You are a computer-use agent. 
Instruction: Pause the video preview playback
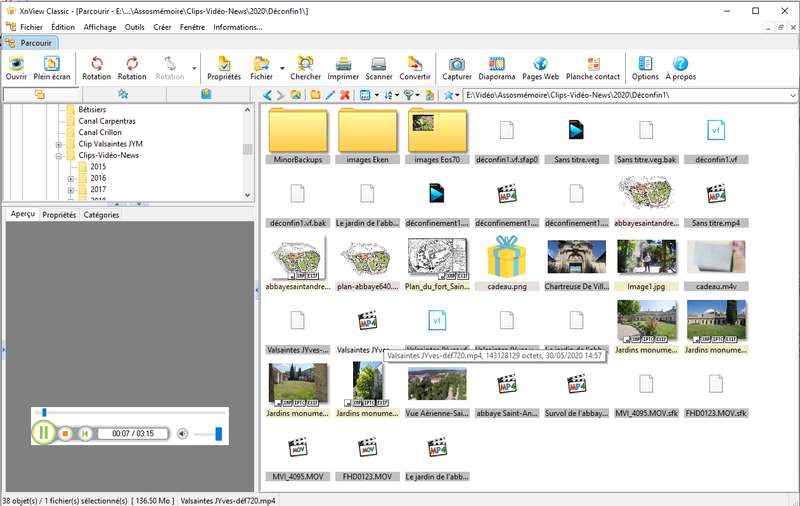[44, 433]
